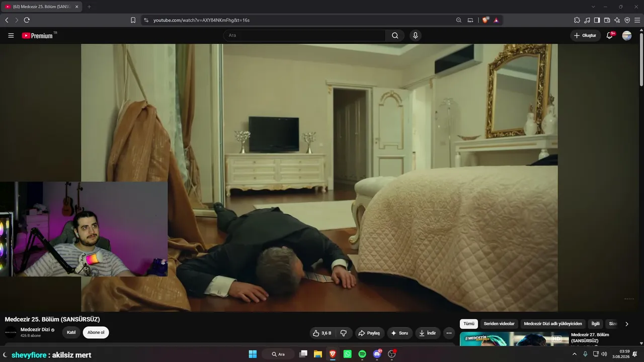
Task: Select the İlgili filter chip
Action: pyautogui.click(x=596, y=324)
